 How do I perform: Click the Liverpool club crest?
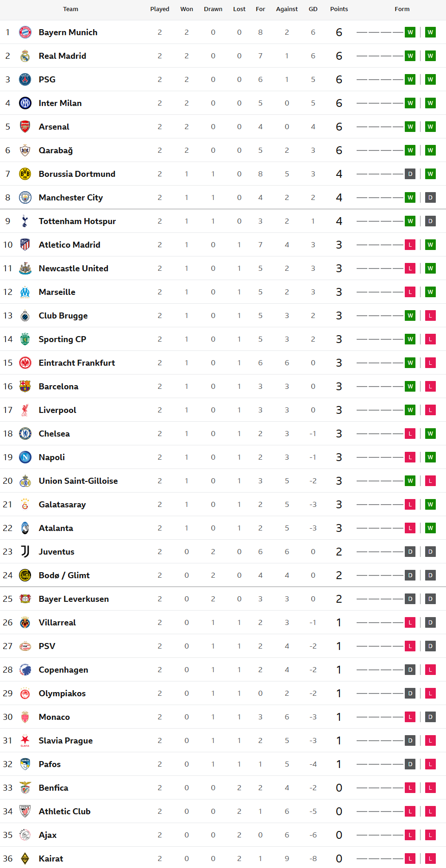coord(25,410)
